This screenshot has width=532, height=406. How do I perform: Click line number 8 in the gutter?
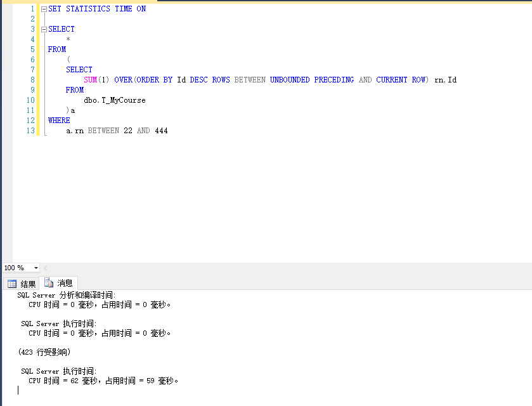pos(32,80)
